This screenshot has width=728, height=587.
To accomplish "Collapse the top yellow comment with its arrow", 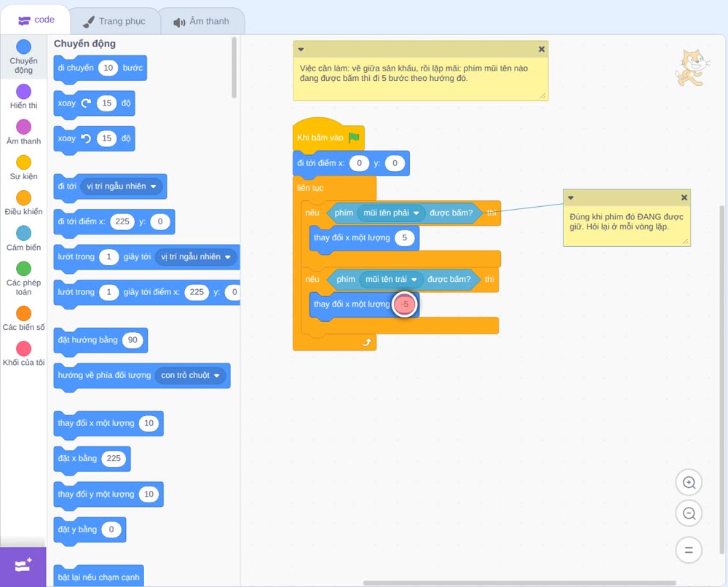I will pos(301,50).
